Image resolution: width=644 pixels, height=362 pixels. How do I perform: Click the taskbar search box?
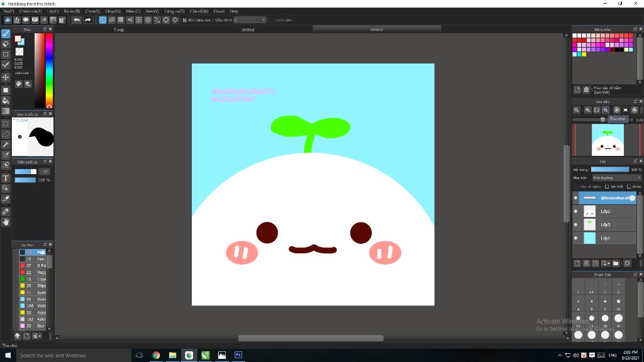point(73,356)
